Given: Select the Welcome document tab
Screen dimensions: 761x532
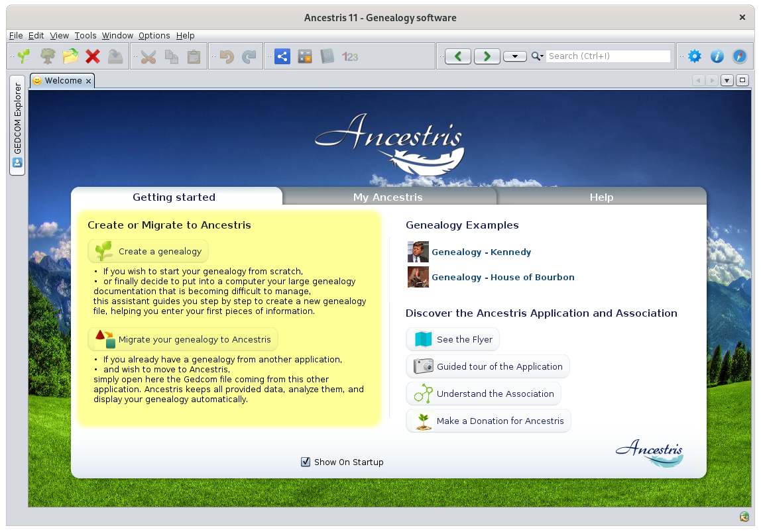Looking at the screenshot, I should tap(62, 81).
